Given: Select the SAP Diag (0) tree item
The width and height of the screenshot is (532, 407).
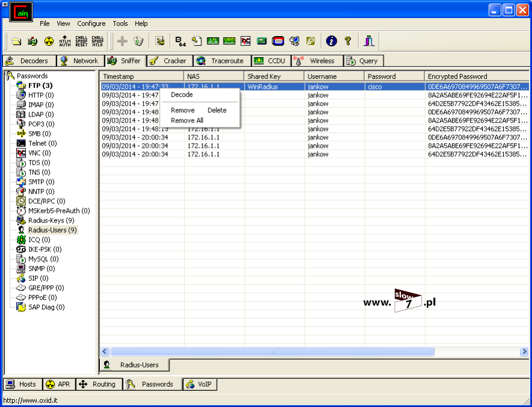Looking at the screenshot, I should pos(46,307).
